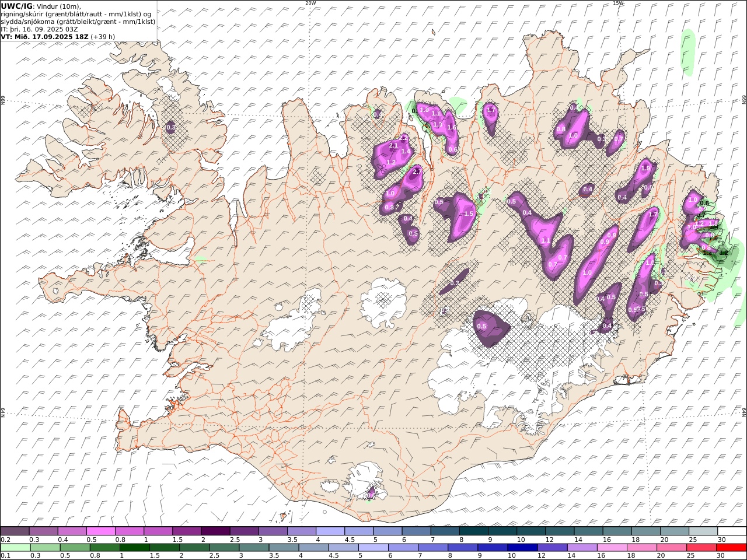
Task: Click the '2.1' snowfall value on the map
Action: pos(393,145)
